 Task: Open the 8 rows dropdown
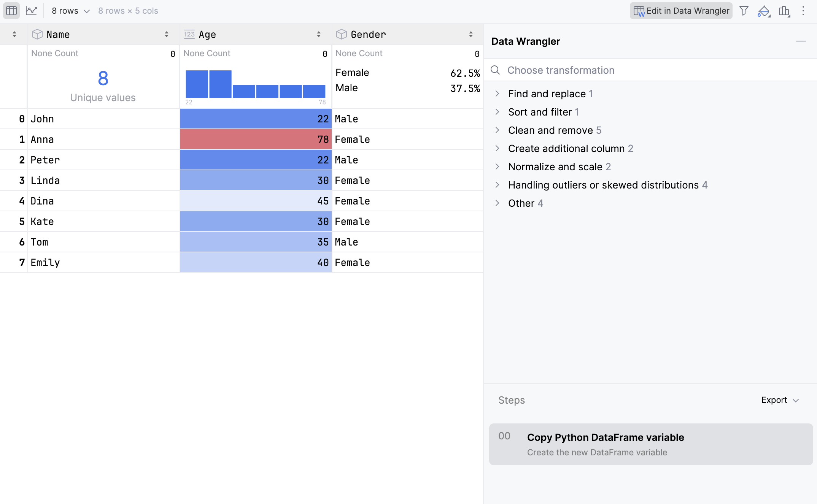(x=70, y=11)
